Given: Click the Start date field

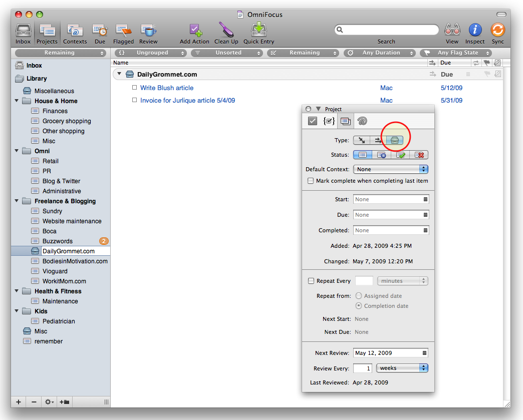Looking at the screenshot, I should (391, 199).
